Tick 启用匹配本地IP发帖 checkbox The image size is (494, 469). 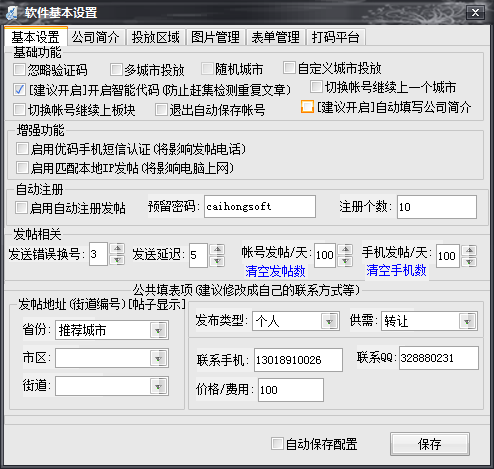(x=22, y=168)
